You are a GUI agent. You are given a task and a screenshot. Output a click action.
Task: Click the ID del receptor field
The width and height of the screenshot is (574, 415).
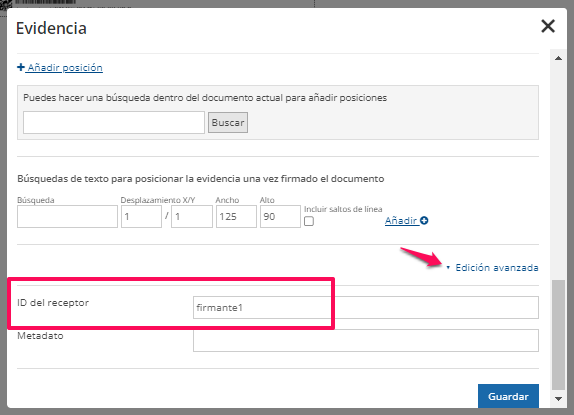(366, 307)
